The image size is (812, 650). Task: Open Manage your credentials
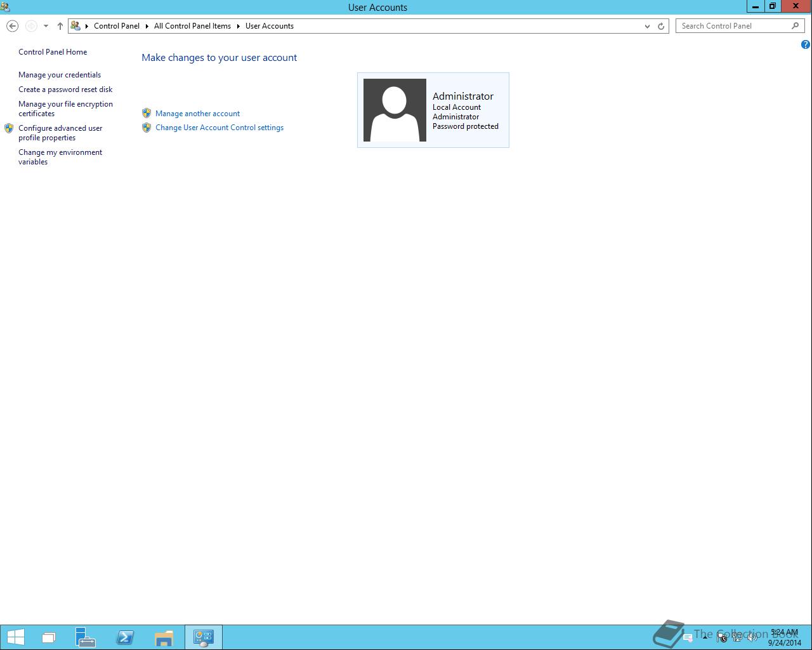(60, 75)
